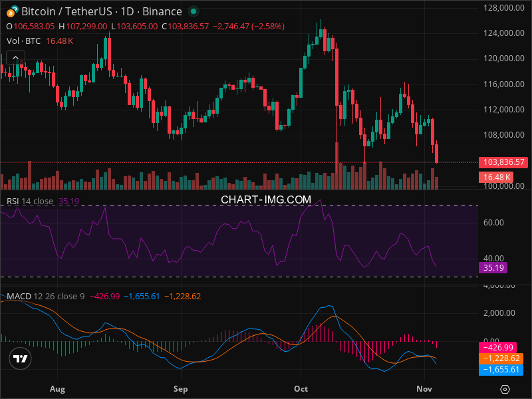Click the CHART-IMG.COM watermark
The width and height of the screenshot is (532, 399).
266,199
